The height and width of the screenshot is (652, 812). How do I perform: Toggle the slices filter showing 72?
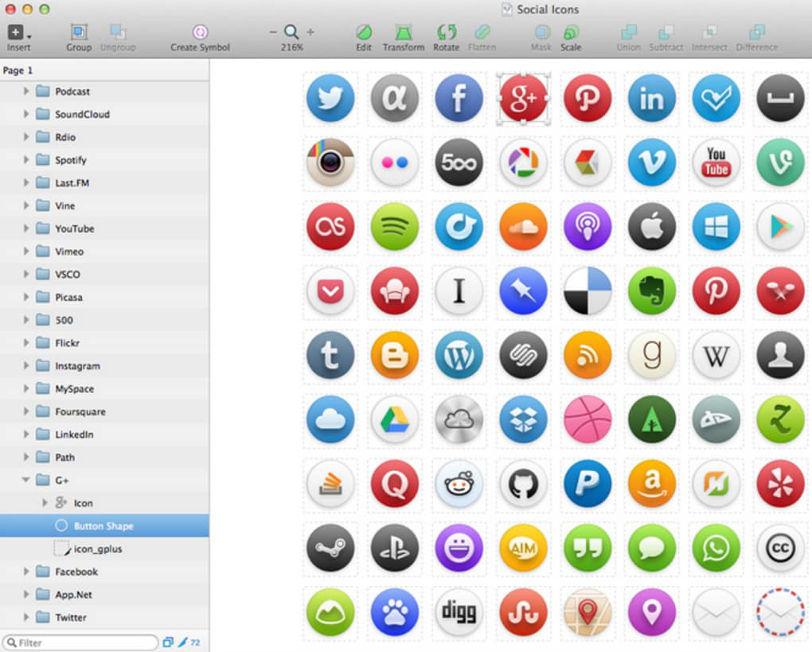point(189,642)
